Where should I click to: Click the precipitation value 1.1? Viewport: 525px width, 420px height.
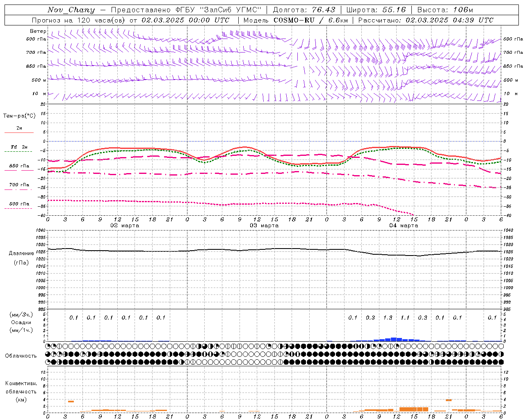click(405, 317)
